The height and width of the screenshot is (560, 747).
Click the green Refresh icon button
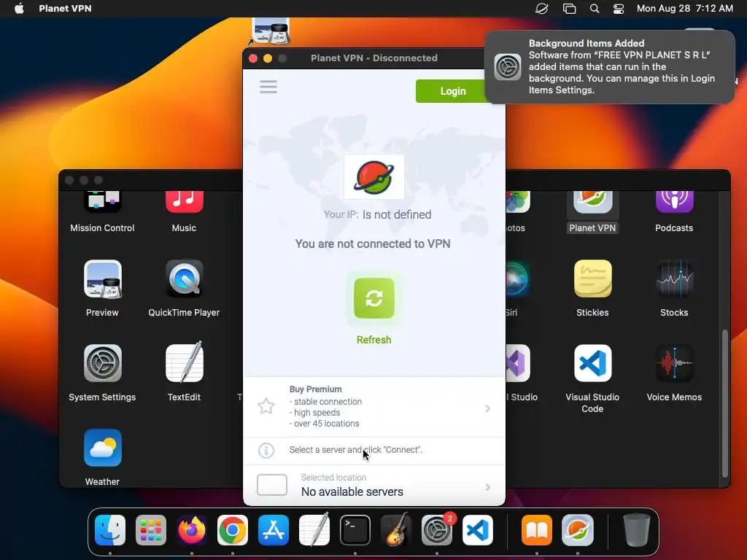coord(374,298)
